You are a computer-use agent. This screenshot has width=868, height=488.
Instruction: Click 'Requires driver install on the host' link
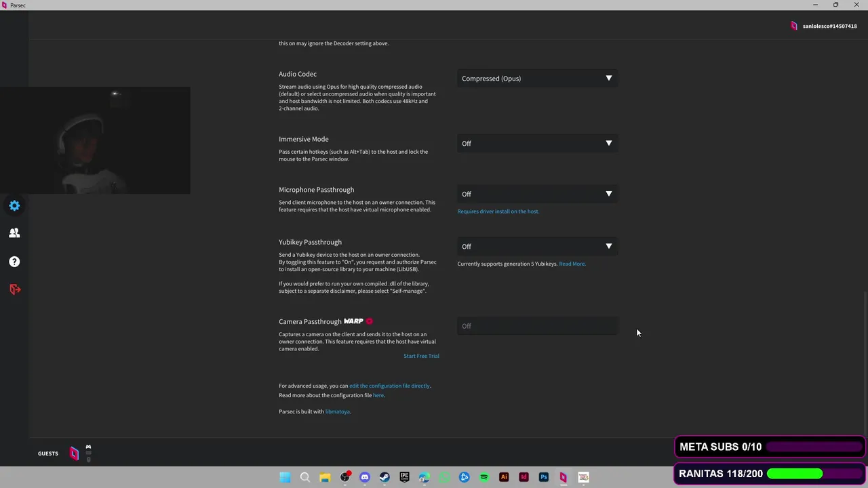pos(498,211)
